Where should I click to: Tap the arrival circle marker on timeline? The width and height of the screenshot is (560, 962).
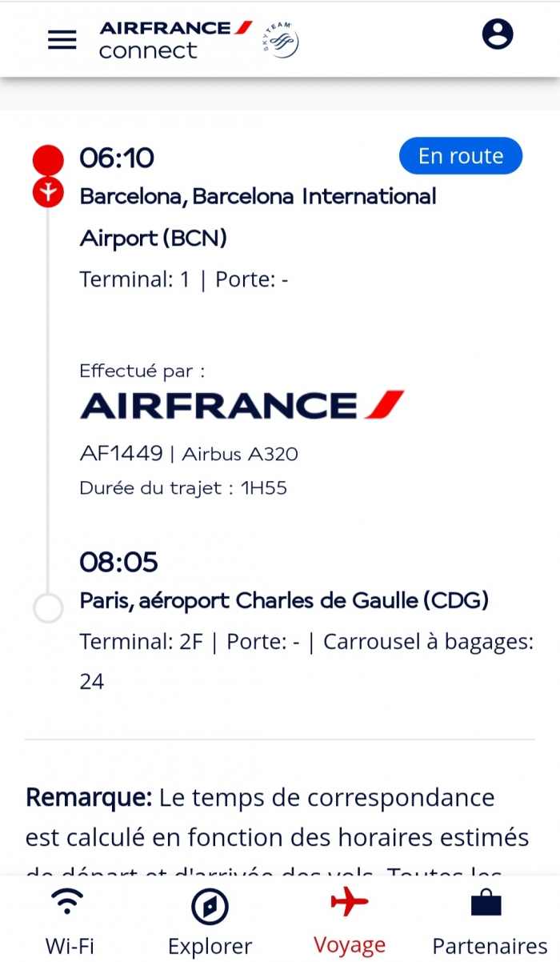[48, 608]
